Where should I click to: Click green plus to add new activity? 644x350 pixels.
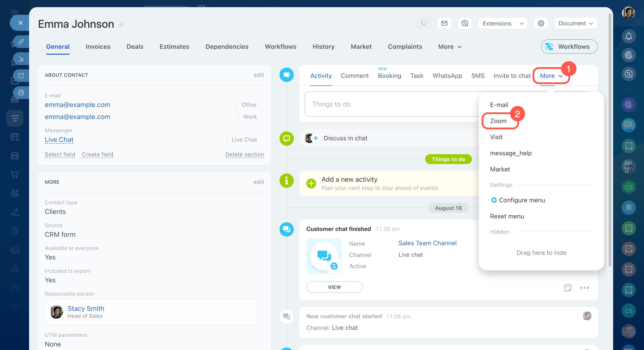(x=311, y=184)
